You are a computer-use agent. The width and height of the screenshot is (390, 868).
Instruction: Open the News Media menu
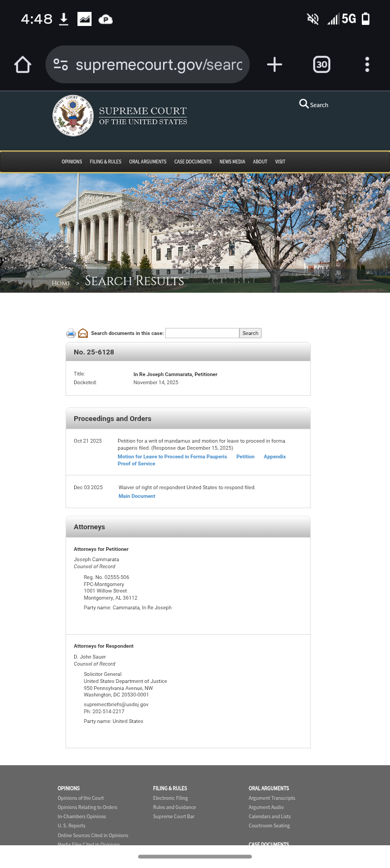pos(232,162)
